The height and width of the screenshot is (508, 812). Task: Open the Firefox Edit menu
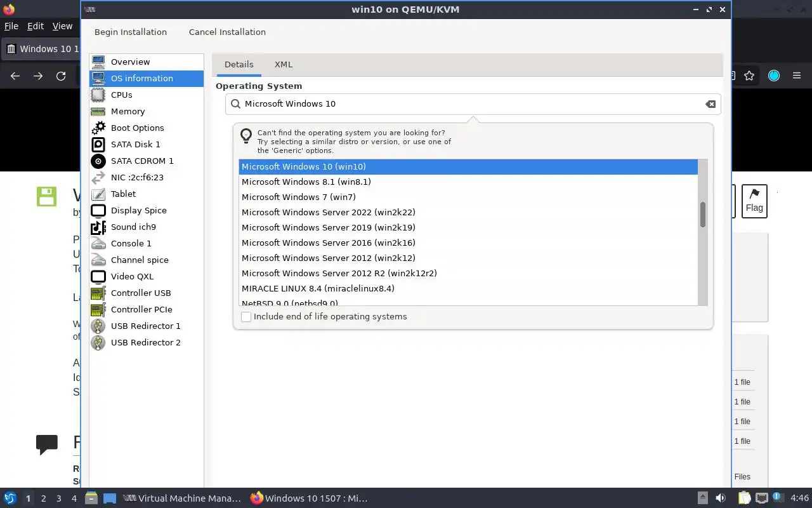click(x=36, y=26)
